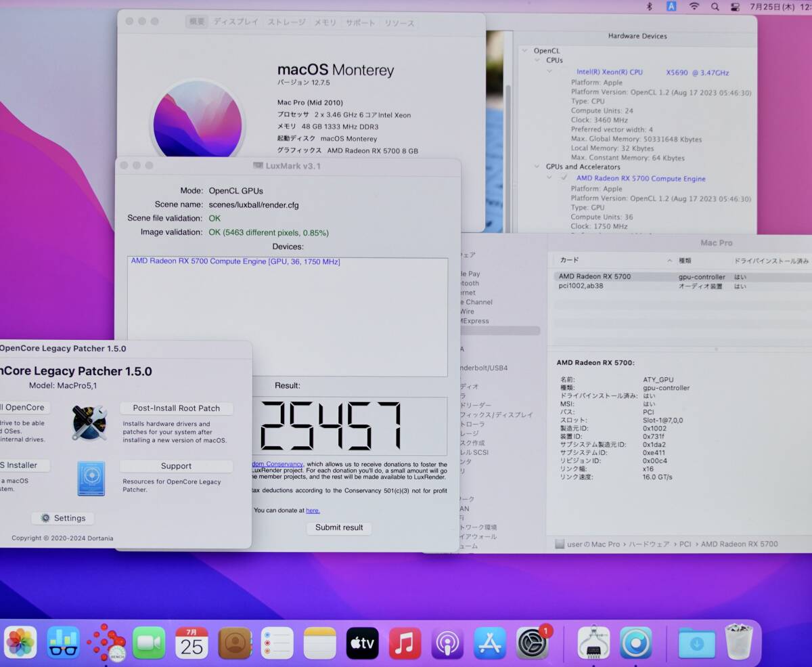
Task: Click ハードウェア in the path bar
Action: (x=649, y=544)
